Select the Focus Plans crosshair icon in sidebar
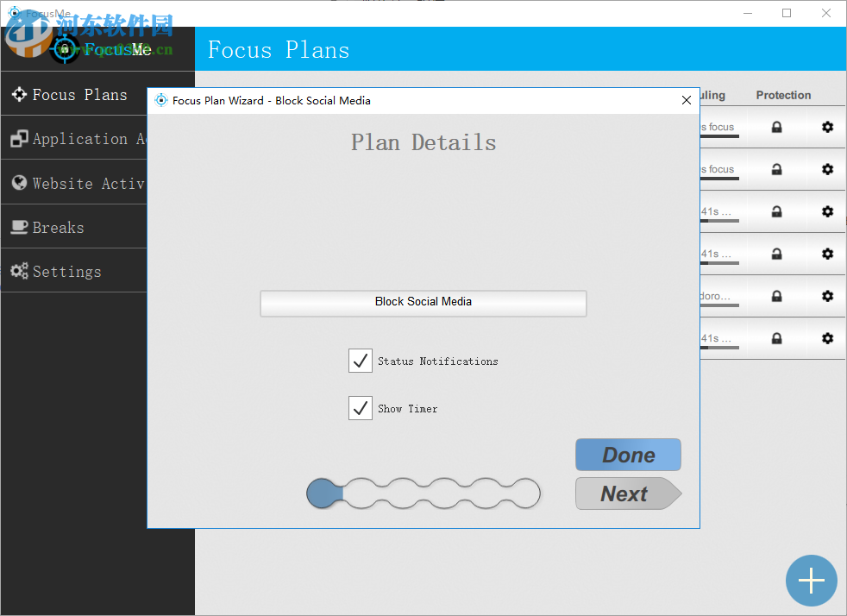847x616 pixels. tap(18, 94)
